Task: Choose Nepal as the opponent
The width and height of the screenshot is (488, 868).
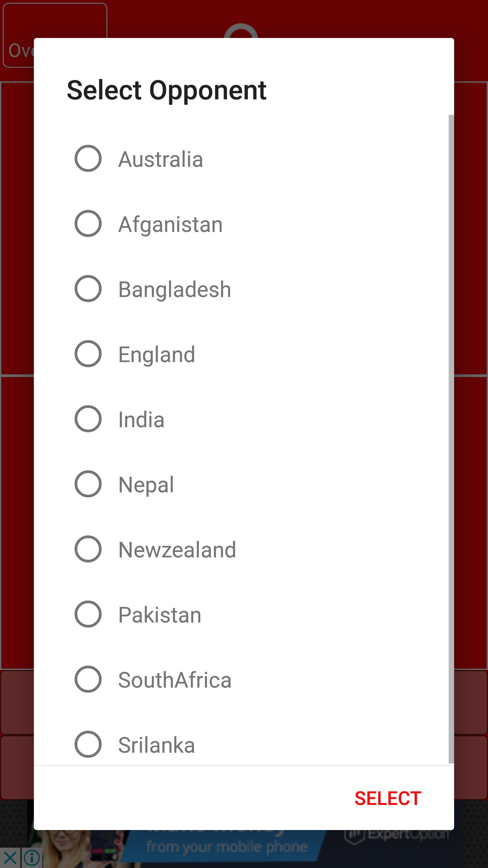Action: pos(88,484)
